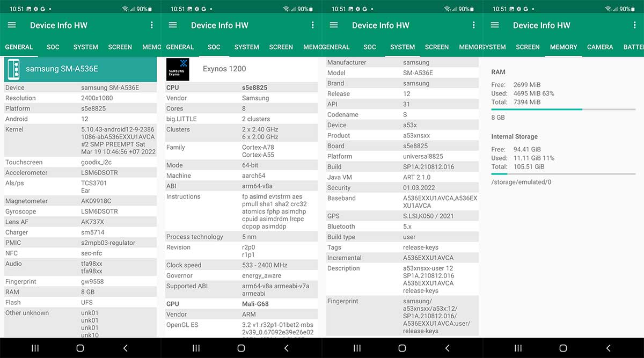The width and height of the screenshot is (644, 358).
Task: Open the CAMERA tab on the Memory screen
Action: click(600, 47)
